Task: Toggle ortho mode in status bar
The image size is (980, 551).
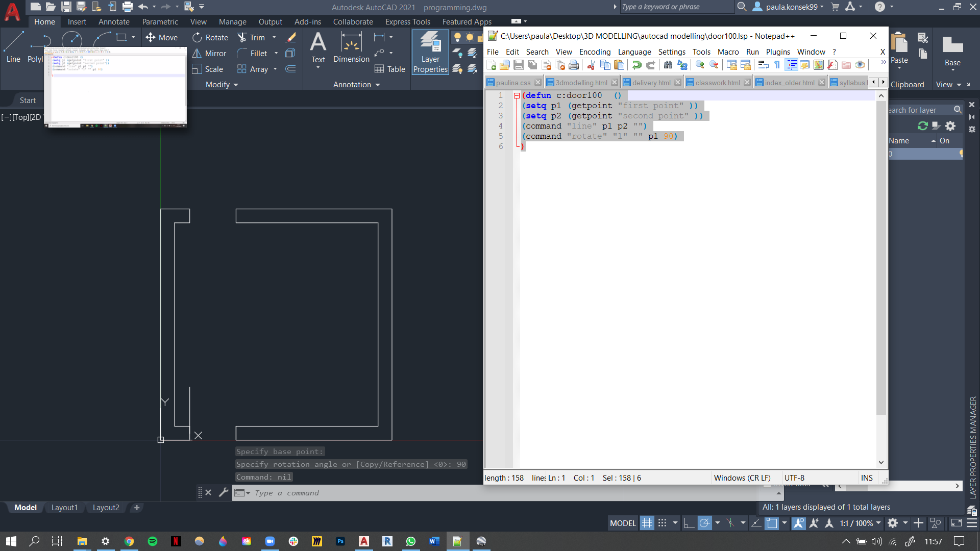Action: (689, 523)
